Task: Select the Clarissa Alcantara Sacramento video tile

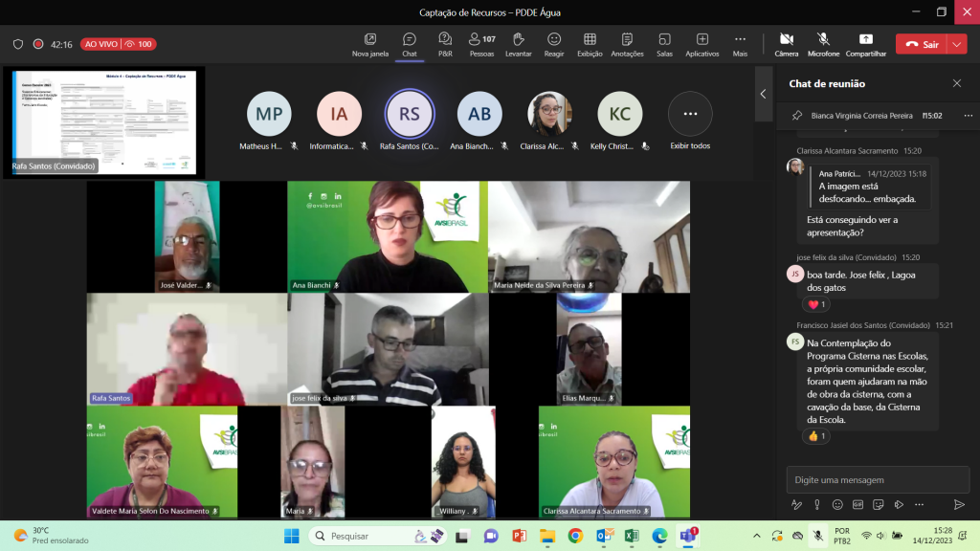Action: tap(614, 462)
